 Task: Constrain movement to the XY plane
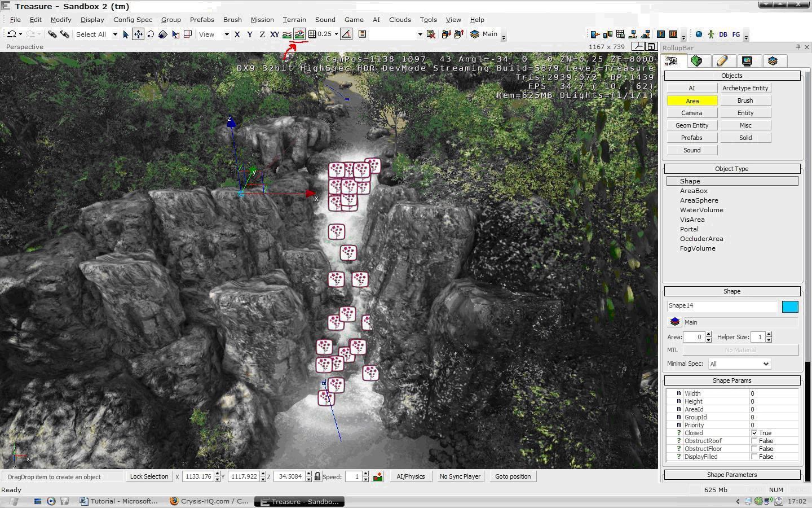click(x=275, y=34)
